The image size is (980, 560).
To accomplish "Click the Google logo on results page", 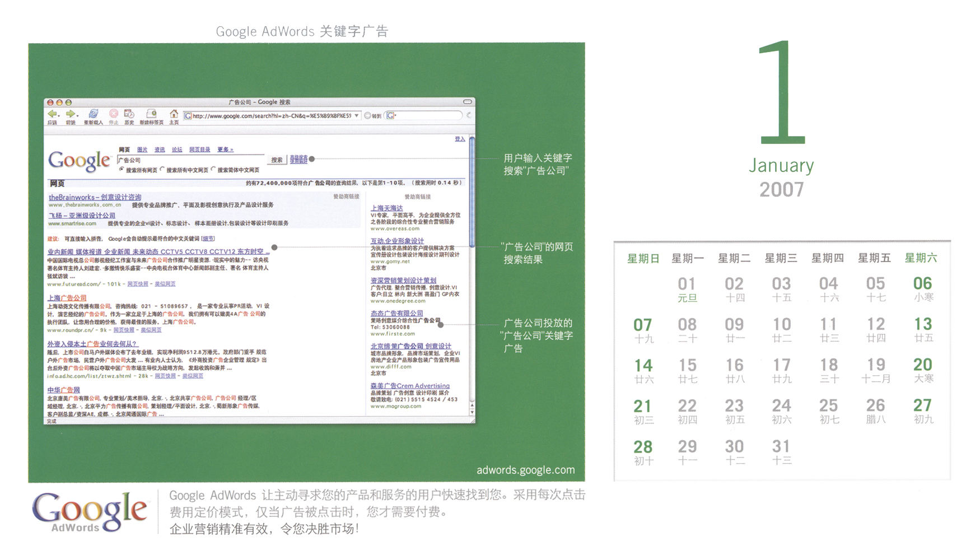I will tap(80, 161).
